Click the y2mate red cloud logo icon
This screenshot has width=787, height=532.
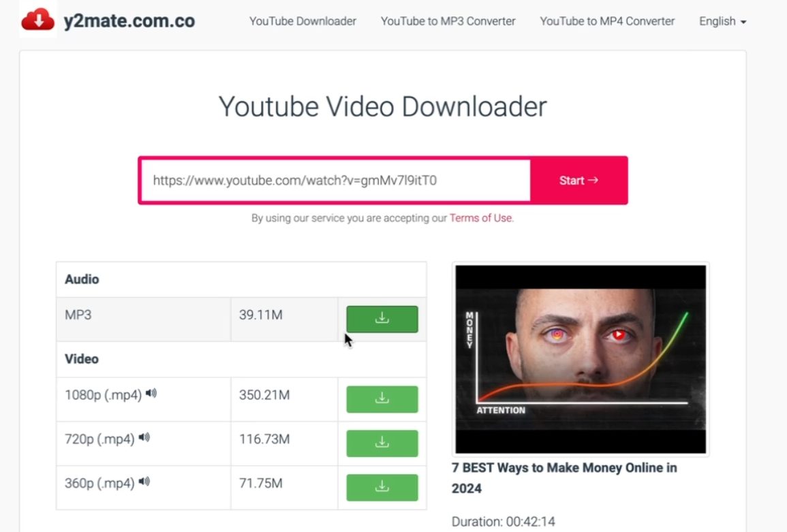[37, 20]
